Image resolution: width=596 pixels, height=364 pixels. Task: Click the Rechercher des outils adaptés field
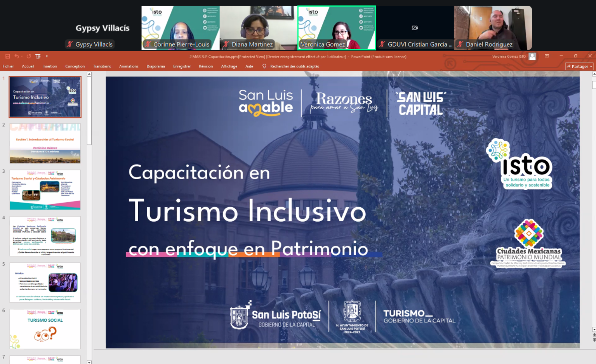[x=294, y=66]
